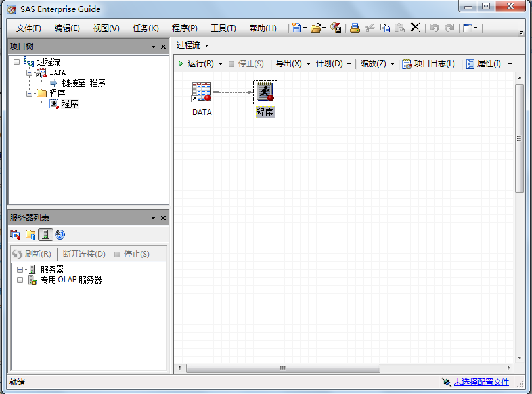This screenshot has height=394, width=532.
Task: Click the globe icon in server list panel
Action: tap(60, 234)
